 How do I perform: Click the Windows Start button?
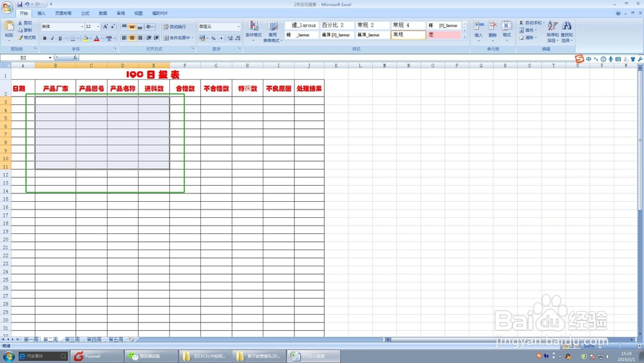click(8, 356)
